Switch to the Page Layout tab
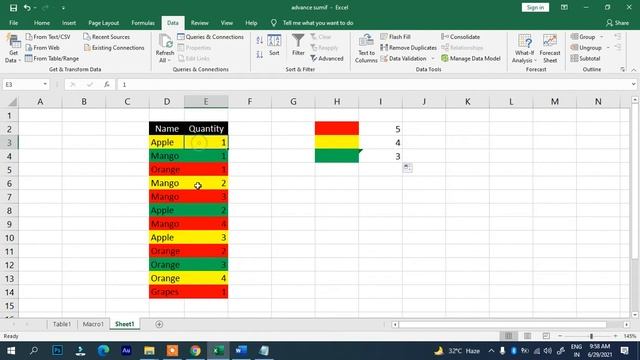This screenshot has width=640, height=360. (104, 23)
